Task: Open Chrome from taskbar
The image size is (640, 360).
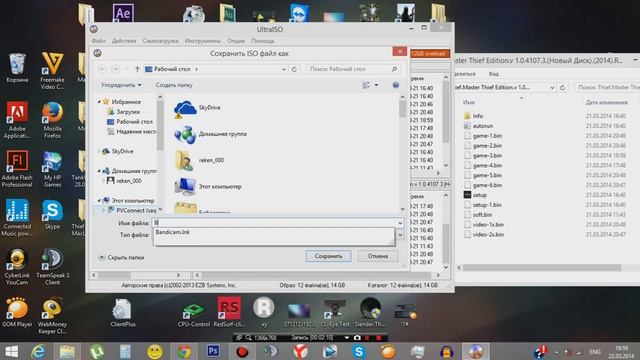Action: (x=184, y=351)
